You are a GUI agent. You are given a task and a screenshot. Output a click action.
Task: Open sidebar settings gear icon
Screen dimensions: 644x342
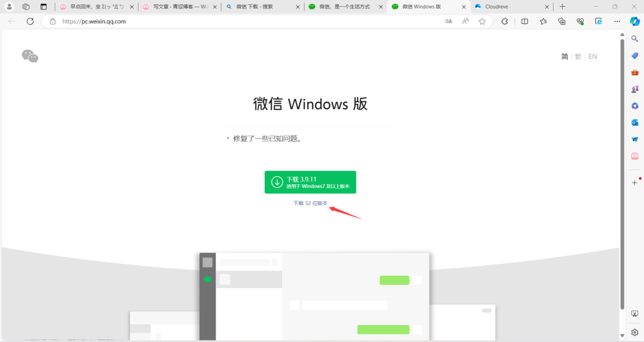coord(635,333)
